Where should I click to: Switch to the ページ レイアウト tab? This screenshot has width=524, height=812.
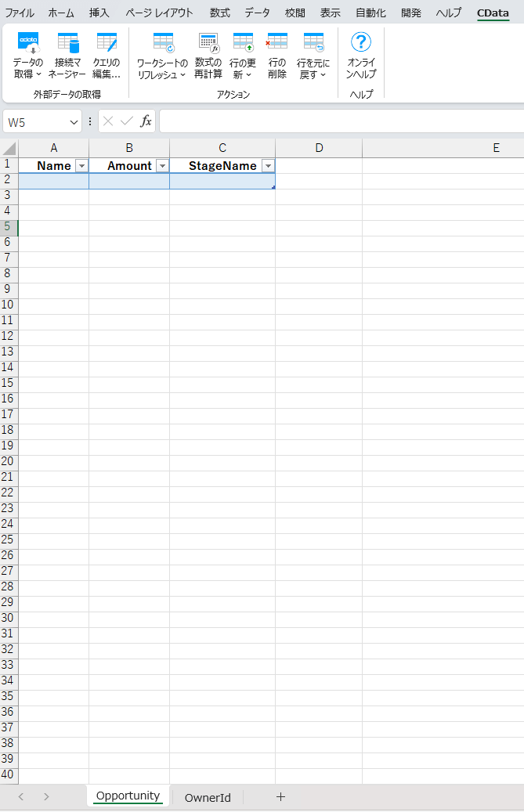click(x=160, y=13)
